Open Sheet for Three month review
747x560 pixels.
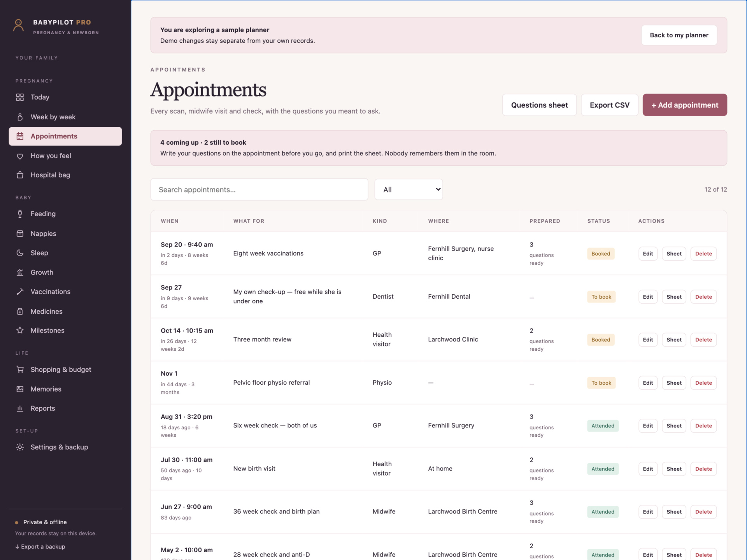[x=674, y=340]
